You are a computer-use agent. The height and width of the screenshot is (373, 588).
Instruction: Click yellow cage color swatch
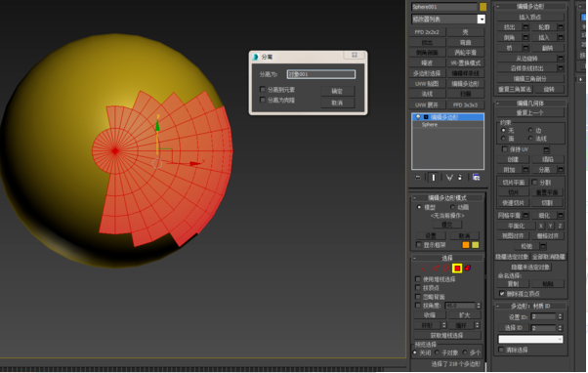(475, 245)
